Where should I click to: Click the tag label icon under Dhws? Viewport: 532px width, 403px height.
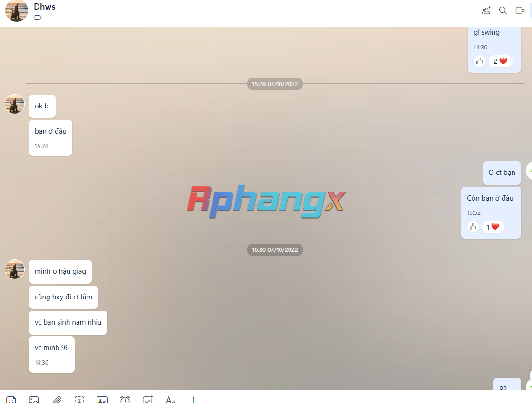tap(38, 18)
